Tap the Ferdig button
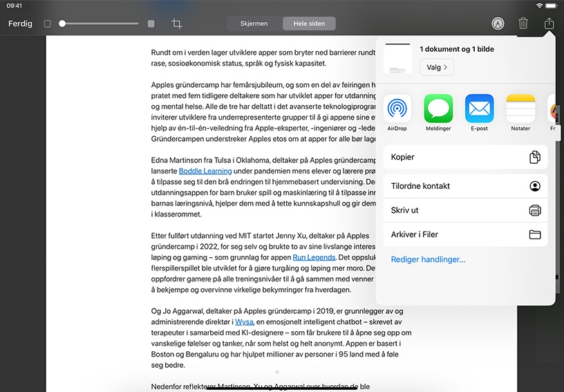 tap(20, 24)
